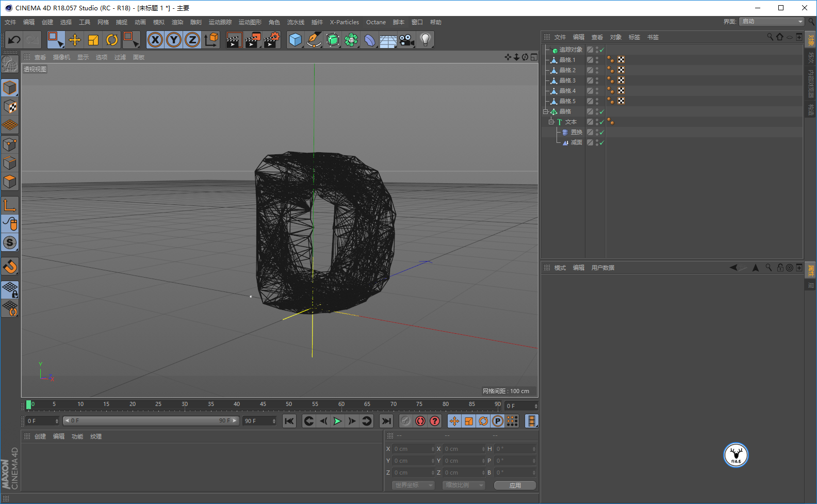
Task: Disable the 减面 object's green checkmark
Action: [x=601, y=143]
